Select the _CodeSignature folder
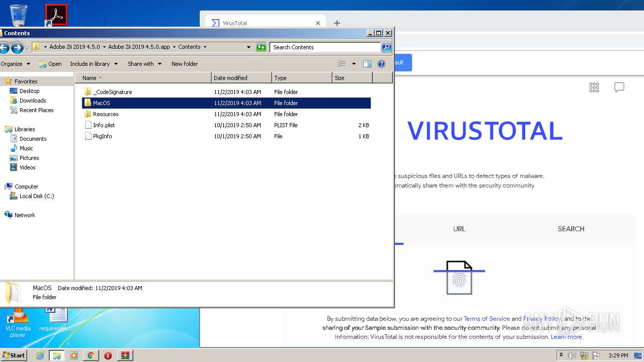This screenshot has height=362, width=644. [x=112, y=92]
